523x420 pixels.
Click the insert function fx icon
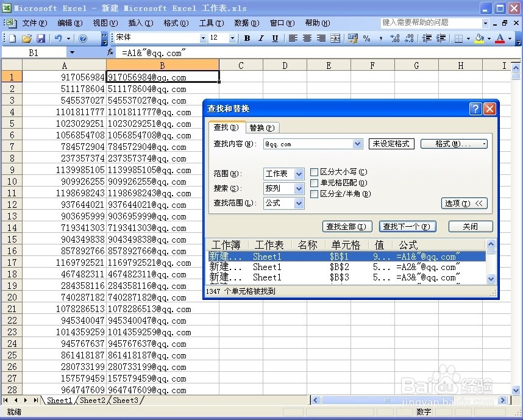(110, 52)
